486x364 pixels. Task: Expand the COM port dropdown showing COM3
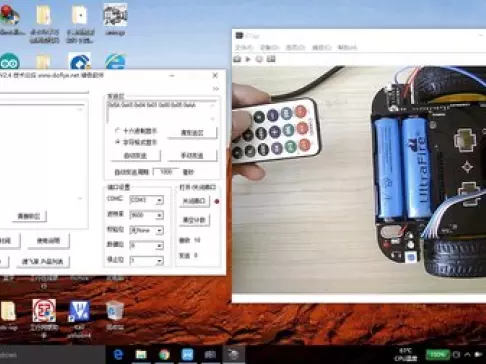(x=146, y=200)
